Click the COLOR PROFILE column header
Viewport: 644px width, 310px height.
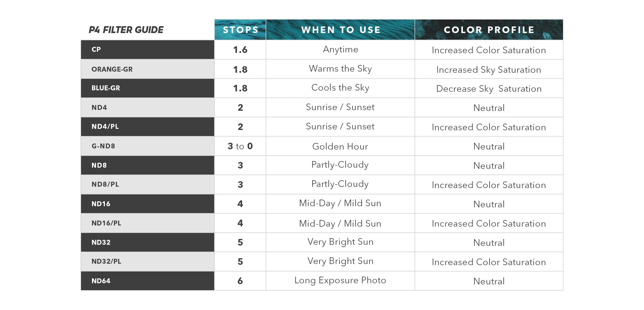[x=489, y=30]
